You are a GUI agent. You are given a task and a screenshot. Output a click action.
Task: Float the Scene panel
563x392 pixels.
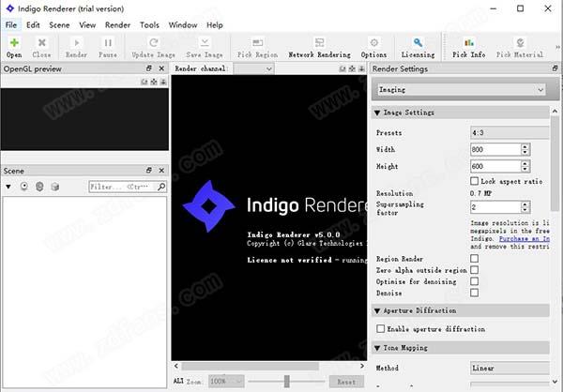tap(149, 170)
